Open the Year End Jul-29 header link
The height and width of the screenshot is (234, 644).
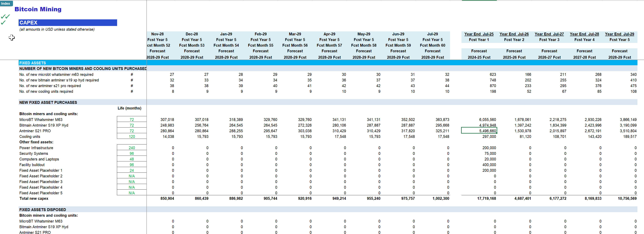point(620,34)
